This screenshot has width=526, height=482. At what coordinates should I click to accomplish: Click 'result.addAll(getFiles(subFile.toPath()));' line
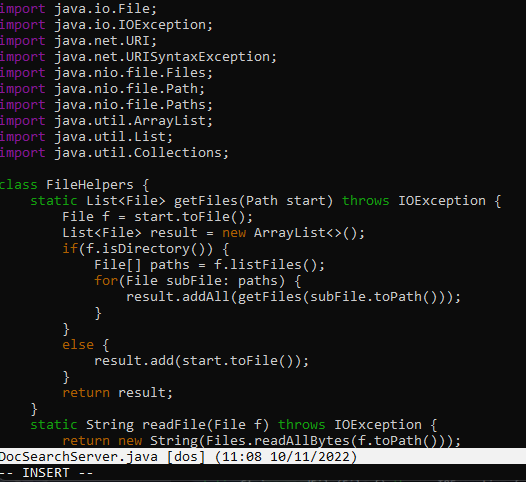[293, 297]
